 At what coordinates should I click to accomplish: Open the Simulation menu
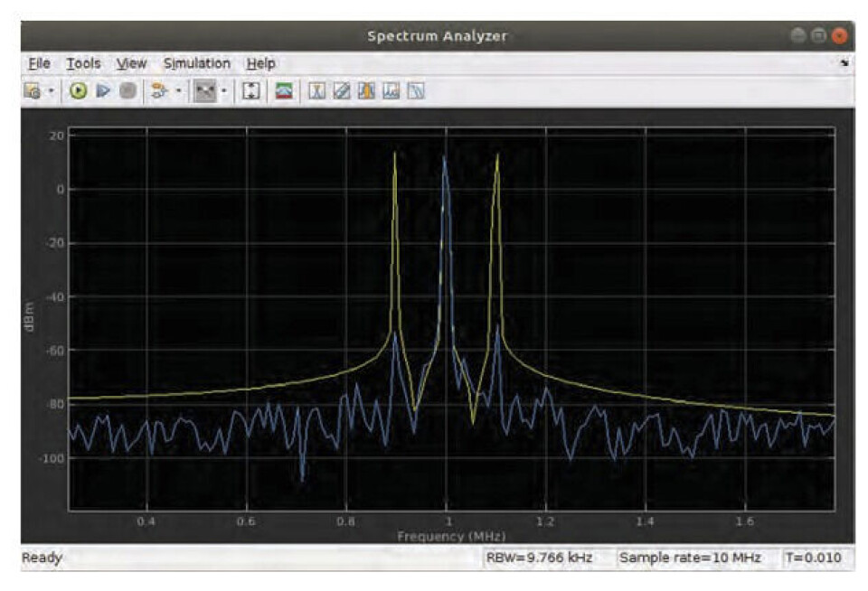coord(196,63)
